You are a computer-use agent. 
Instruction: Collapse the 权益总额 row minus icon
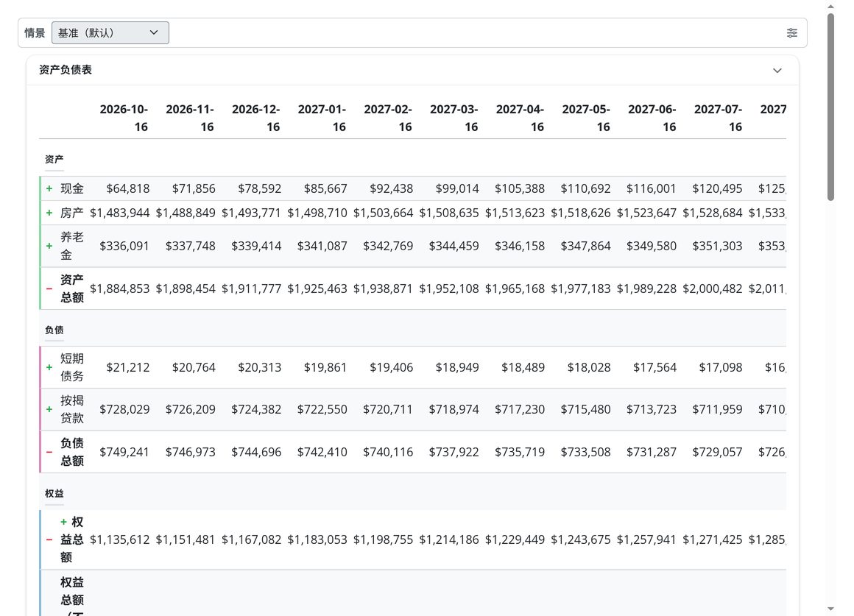[x=49, y=539]
